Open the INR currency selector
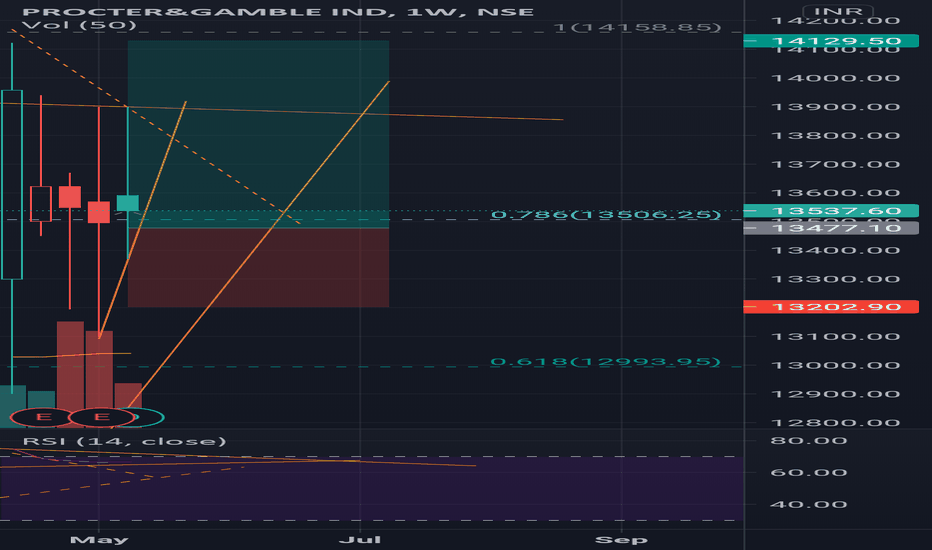 pyautogui.click(x=838, y=11)
